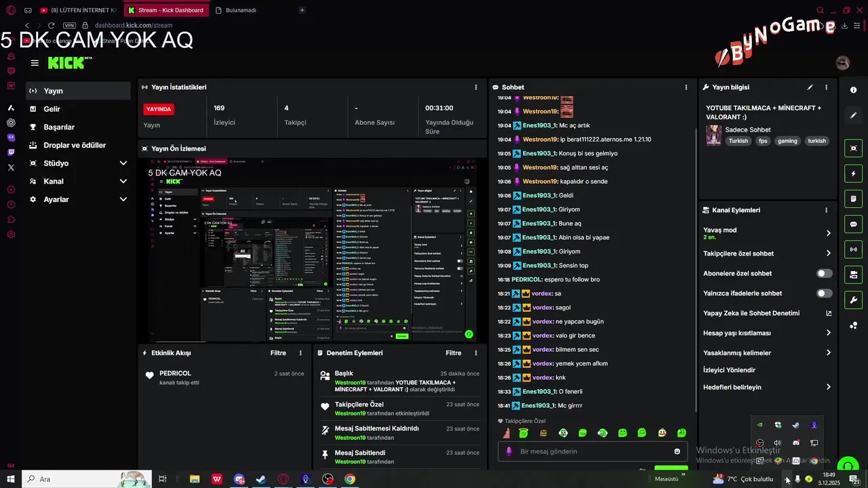The image size is (868, 488).
Task: Select Yayın in the sidebar
Action: 78,91
